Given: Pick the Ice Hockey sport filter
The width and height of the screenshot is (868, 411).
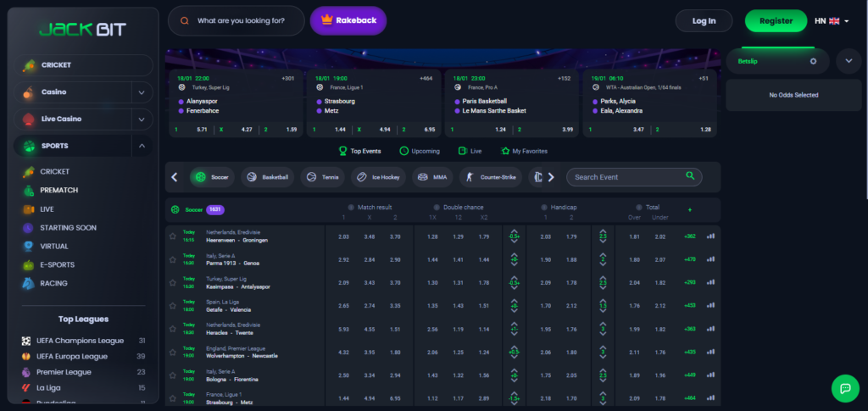Looking at the screenshot, I should [x=360, y=178].
